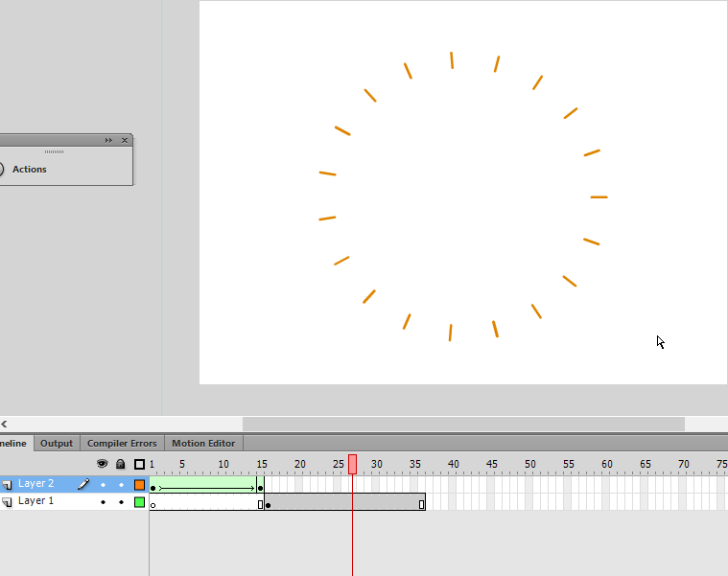This screenshot has width=728, height=576.
Task: Open the Motion Editor tab
Action: pos(203,444)
